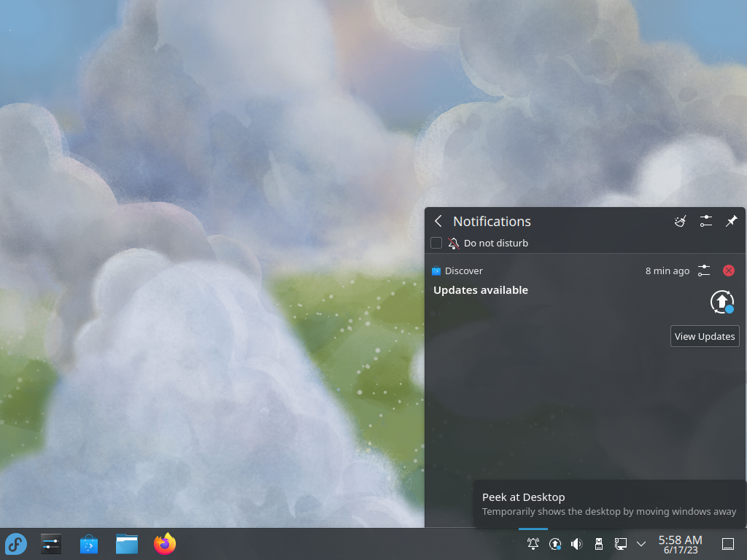Screen dimensions: 747x560
Task: Expand the hidden system tray icons
Action: [641, 544]
